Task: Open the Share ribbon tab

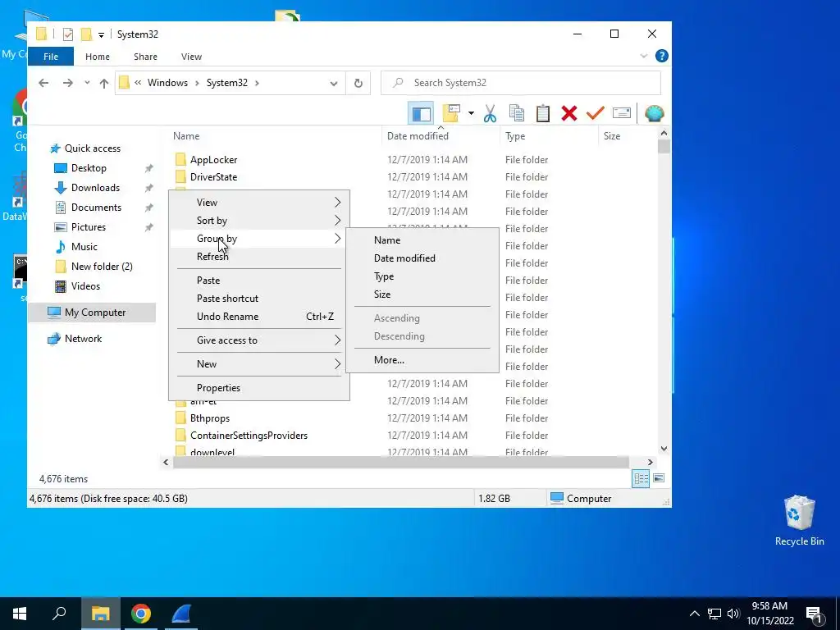Action: coord(146,57)
